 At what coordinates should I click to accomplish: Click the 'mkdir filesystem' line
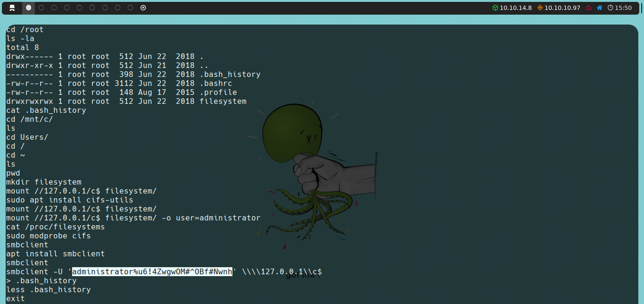click(x=44, y=182)
